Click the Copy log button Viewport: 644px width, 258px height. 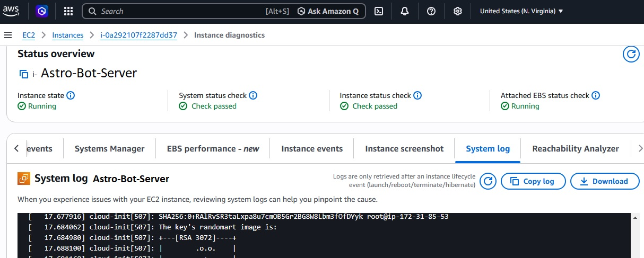tap(533, 181)
